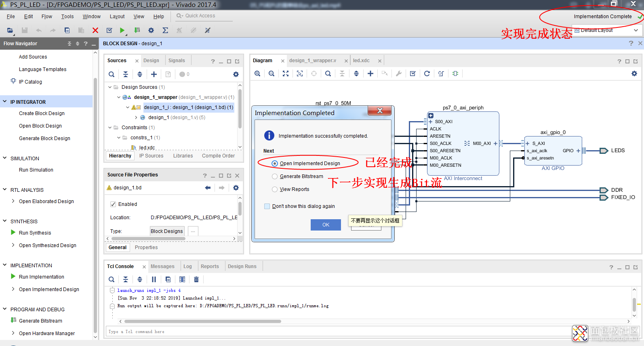644x346 pixels.
Task: Pause Tcl console output
Action: [x=154, y=279]
